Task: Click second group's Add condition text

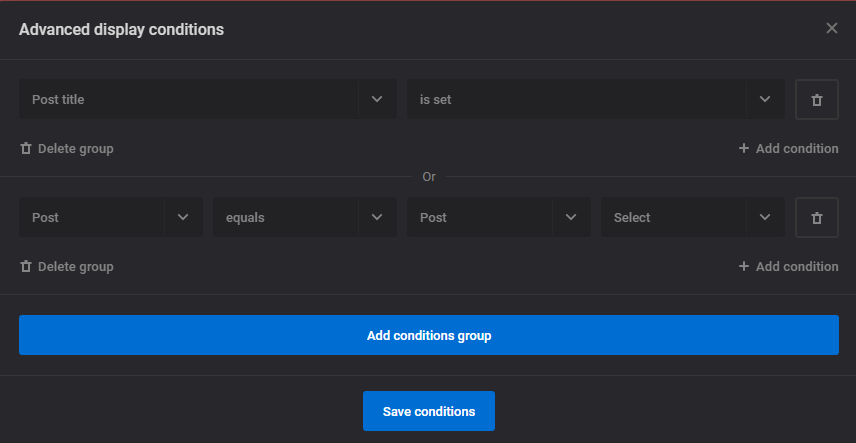Action: tap(797, 267)
